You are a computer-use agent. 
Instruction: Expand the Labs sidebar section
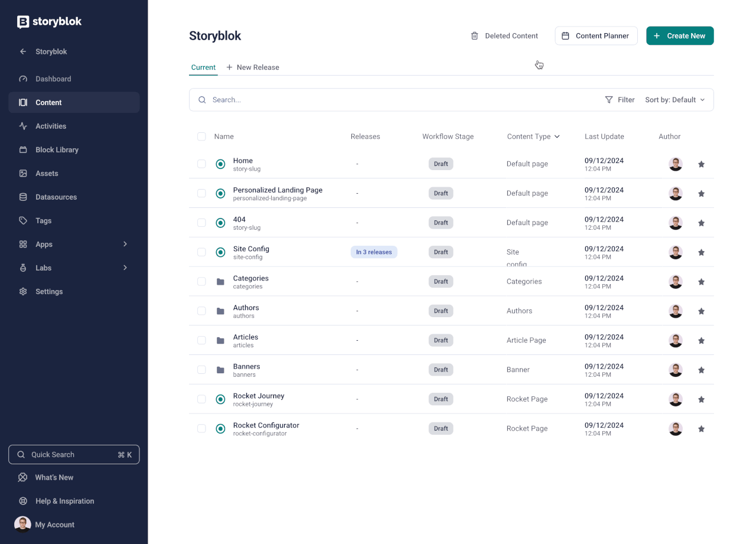coord(125,268)
